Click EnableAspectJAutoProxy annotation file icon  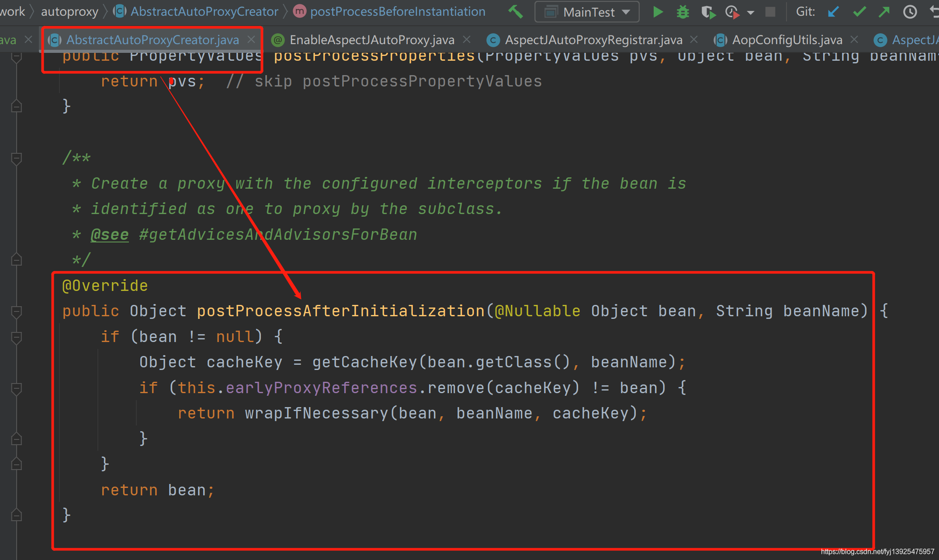[x=278, y=40]
